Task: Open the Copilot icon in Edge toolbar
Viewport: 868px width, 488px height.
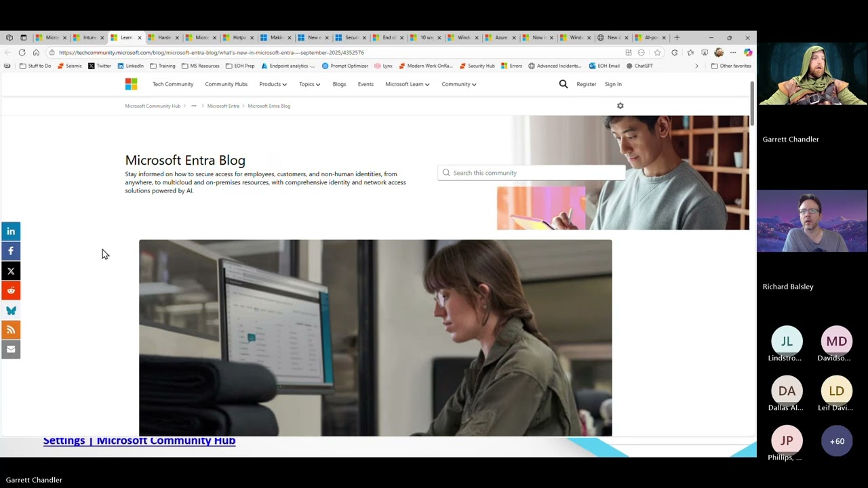Action: [x=748, y=52]
